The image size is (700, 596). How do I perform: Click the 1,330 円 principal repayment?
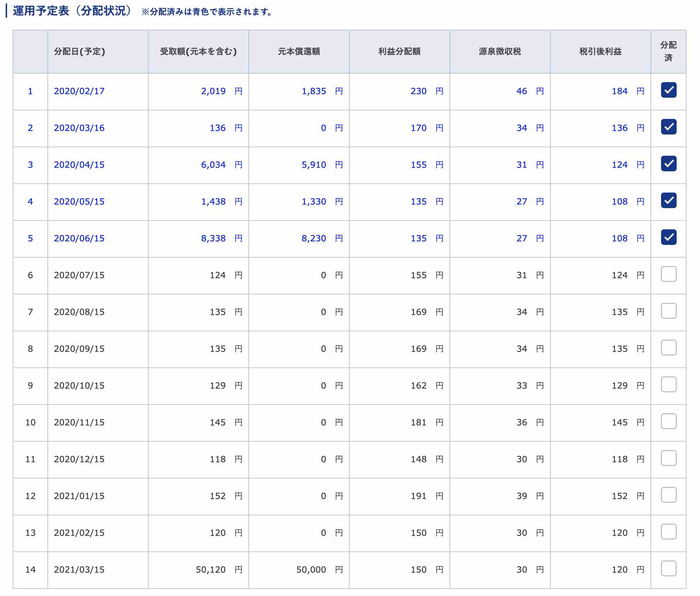322,202
